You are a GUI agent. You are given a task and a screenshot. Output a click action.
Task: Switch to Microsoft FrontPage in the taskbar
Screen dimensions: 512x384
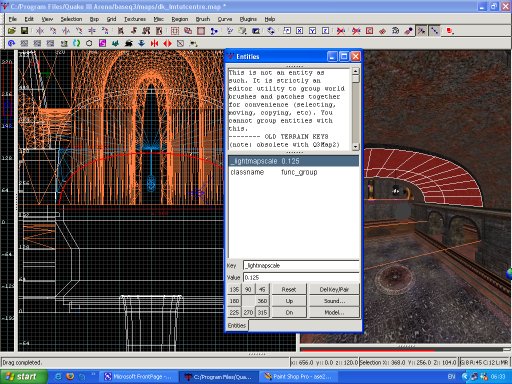pyautogui.click(x=138, y=377)
